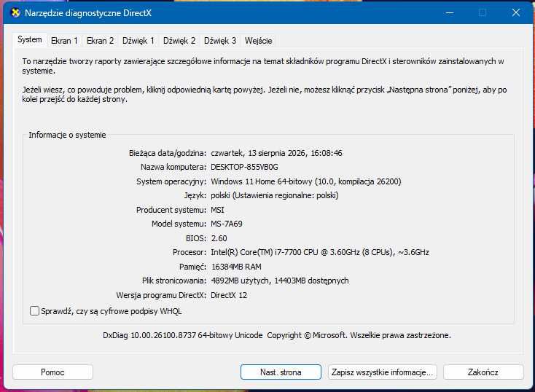Screen dimensions: 535x392
Task: Enable the WHQL digital signatures checkbox
Action: (x=34, y=311)
